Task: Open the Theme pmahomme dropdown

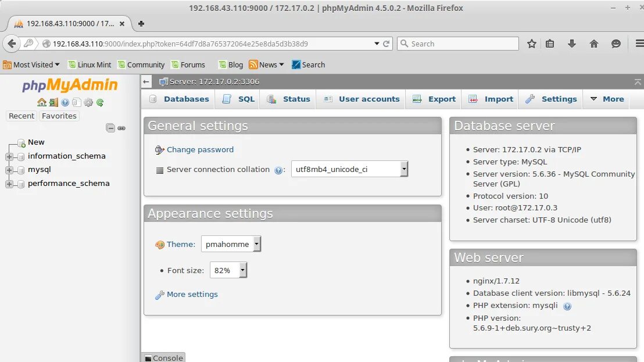Action: (231, 244)
